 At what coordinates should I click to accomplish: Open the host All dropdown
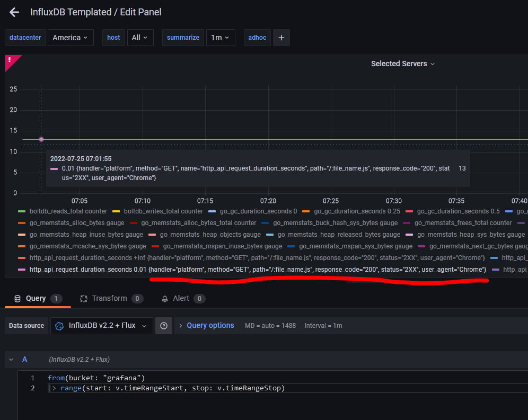140,37
